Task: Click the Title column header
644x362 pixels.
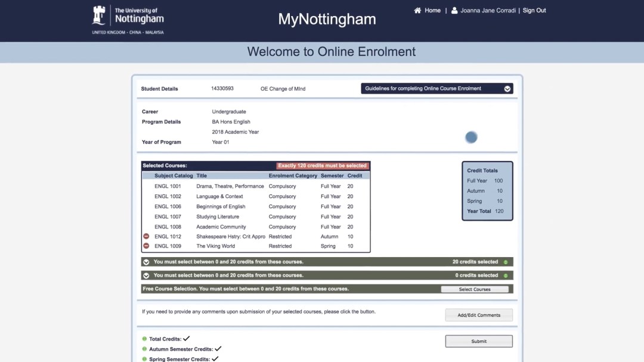Action: click(202, 175)
